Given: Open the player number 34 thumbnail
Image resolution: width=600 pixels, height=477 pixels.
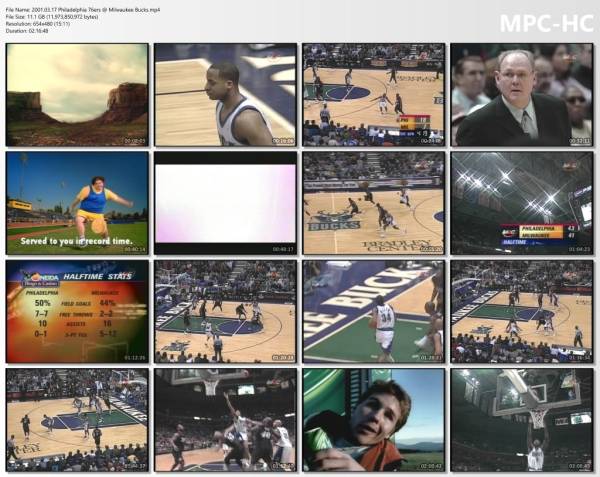Looking at the screenshot, I should (x=373, y=312).
